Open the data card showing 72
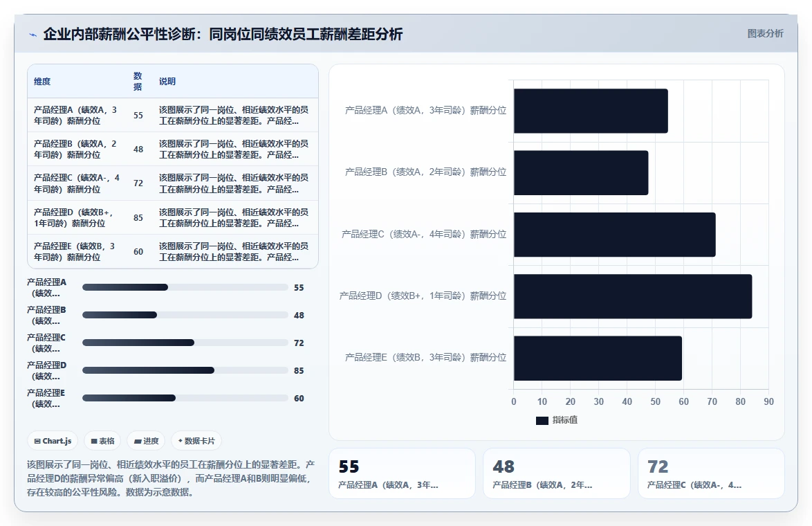Image resolution: width=812 pixels, height=526 pixels. (711, 473)
